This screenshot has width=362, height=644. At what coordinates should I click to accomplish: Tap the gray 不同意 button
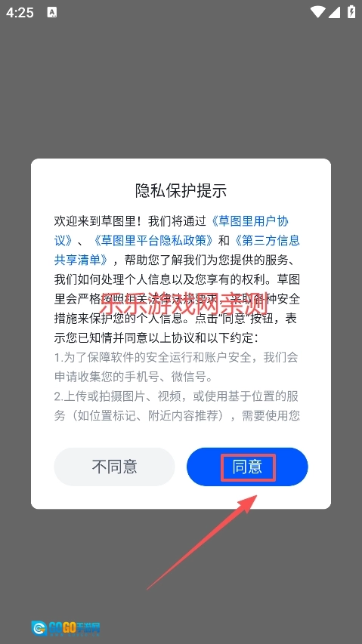[114, 467]
